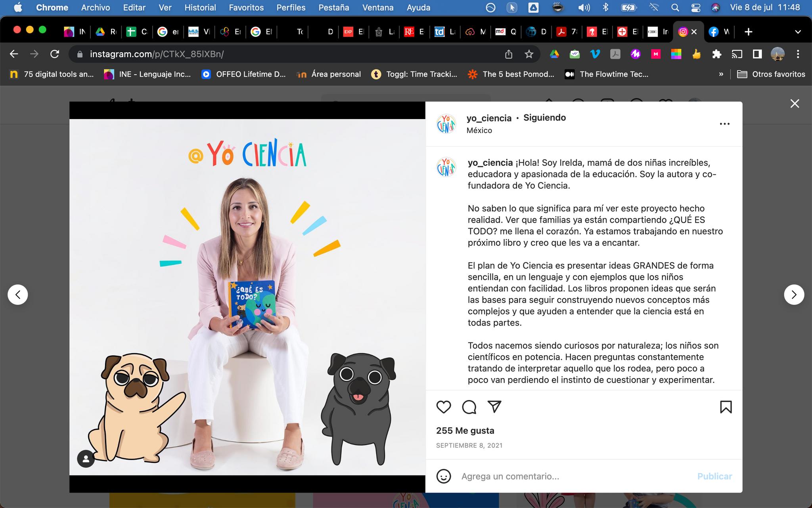This screenshot has height=508, width=812.
Task: Like the post with heart icon
Action: pyautogui.click(x=443, y=407)
